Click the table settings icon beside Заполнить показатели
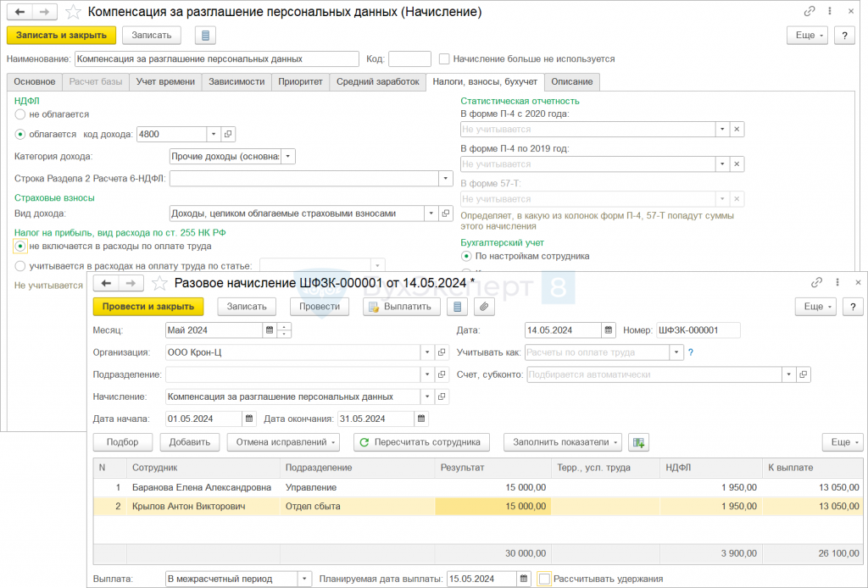 (638, 442)
